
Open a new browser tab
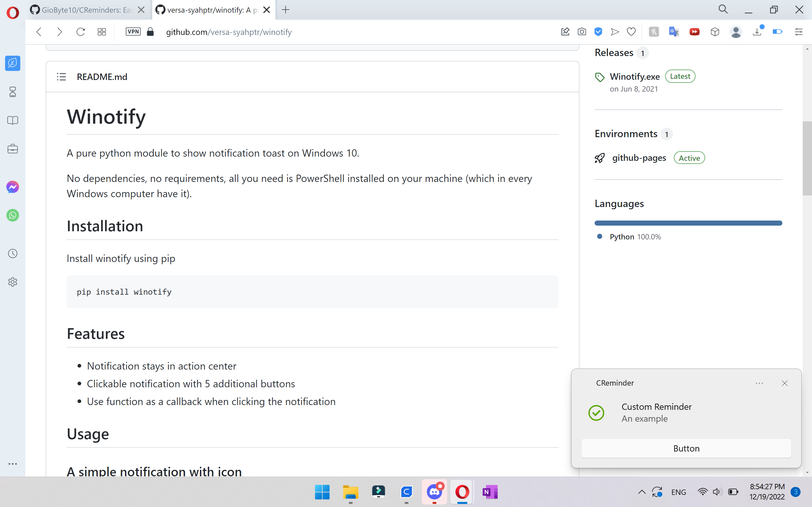point(286,10)
